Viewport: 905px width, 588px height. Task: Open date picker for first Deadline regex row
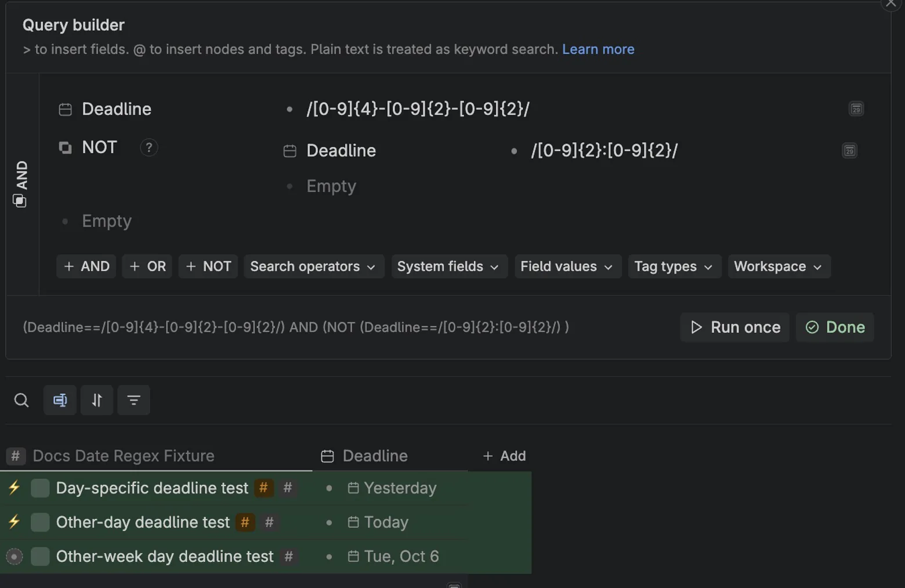[856, 109]
